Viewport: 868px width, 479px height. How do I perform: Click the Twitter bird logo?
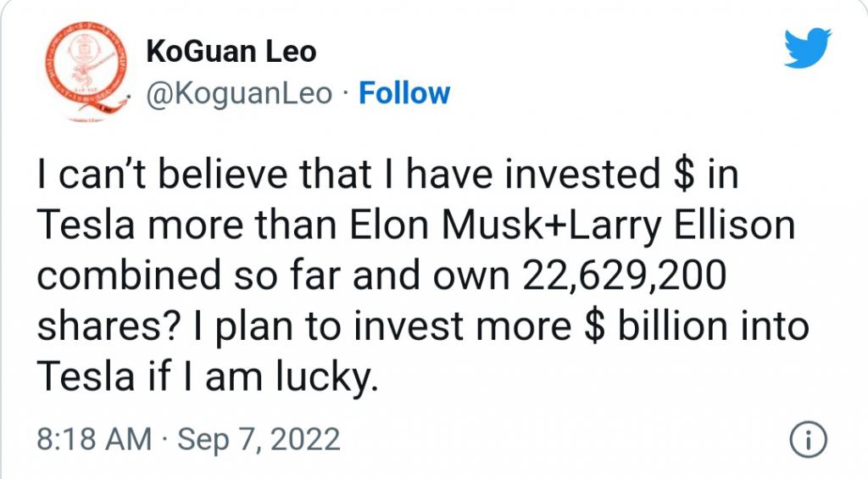point(808,48)
